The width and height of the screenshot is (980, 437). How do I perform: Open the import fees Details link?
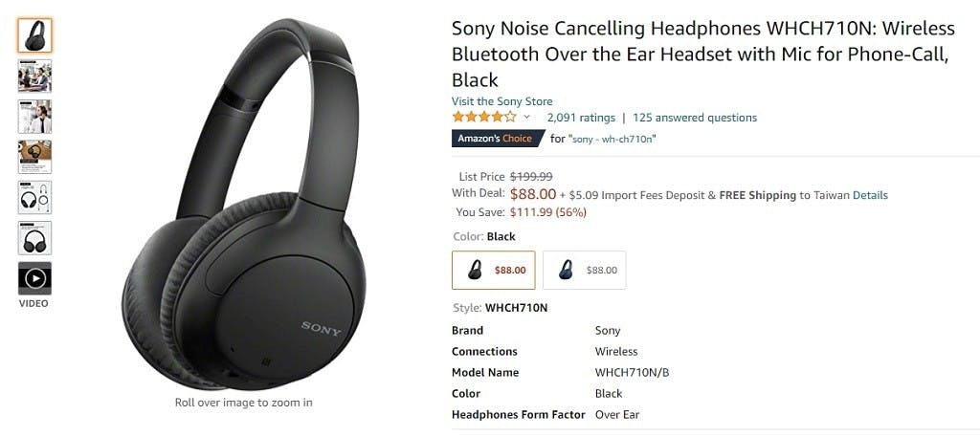870,195
